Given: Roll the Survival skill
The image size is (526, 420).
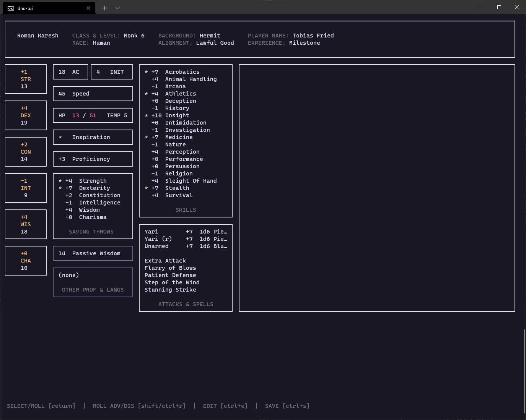Looking at the screenshot, I should [186, 195].
